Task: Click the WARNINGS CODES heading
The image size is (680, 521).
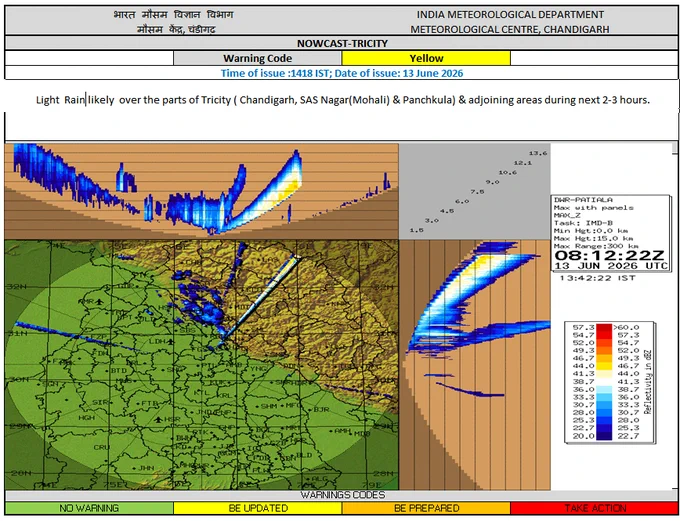Action: tap(342, 495)
